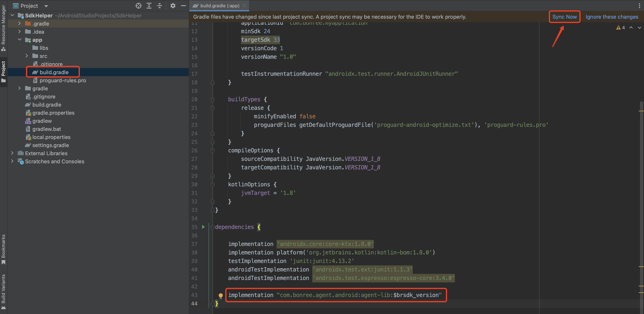Click the Expand All icon in Project panel
The image size is (644, 314).
149,5
